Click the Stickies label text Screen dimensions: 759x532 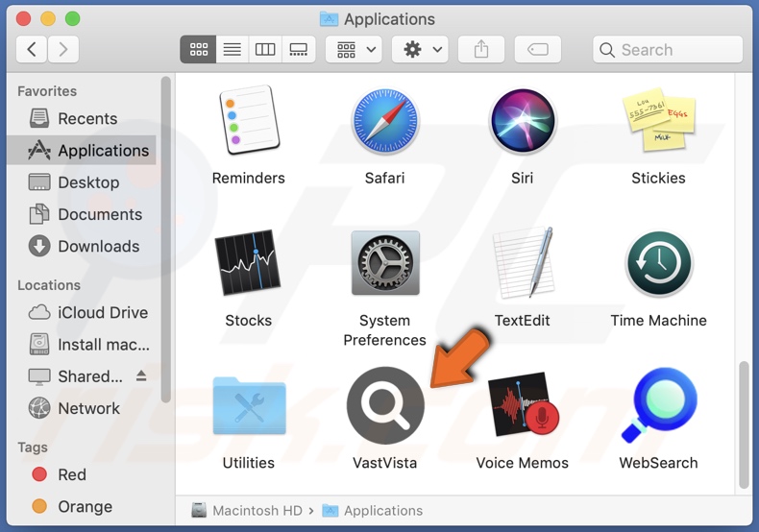tap(658, 178)
